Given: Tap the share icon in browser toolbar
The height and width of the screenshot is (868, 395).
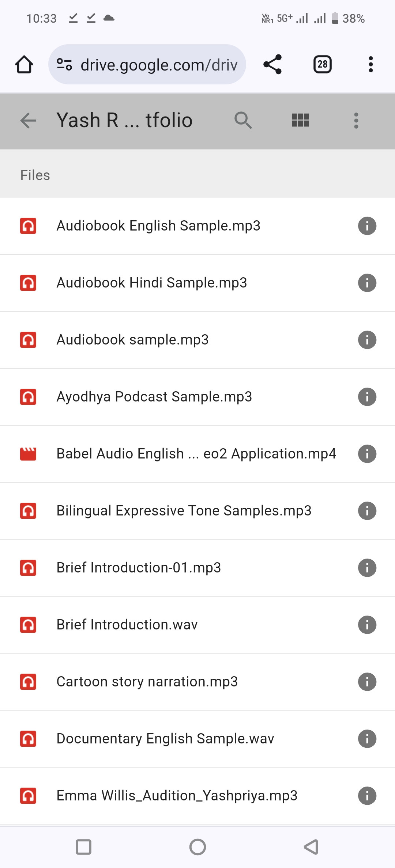Looking at the screenshot, I should point(272,65).
